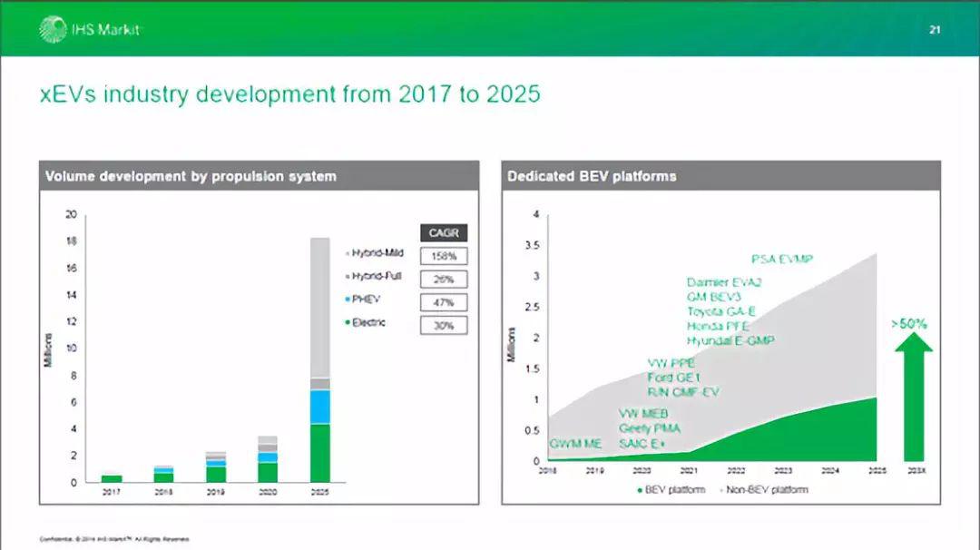Click the green Electric segment of 2025 bar

click(320, 452)
